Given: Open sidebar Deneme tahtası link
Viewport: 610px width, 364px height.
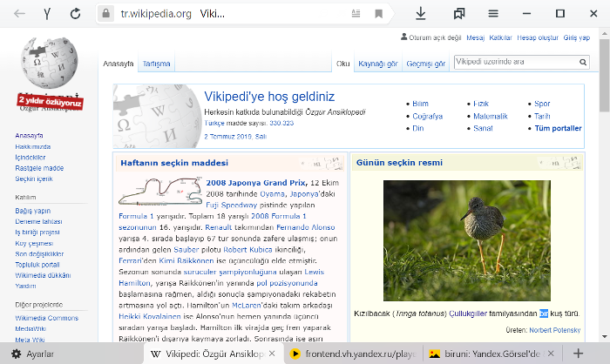Looking at the screenshot, I should tap(38, 222).
